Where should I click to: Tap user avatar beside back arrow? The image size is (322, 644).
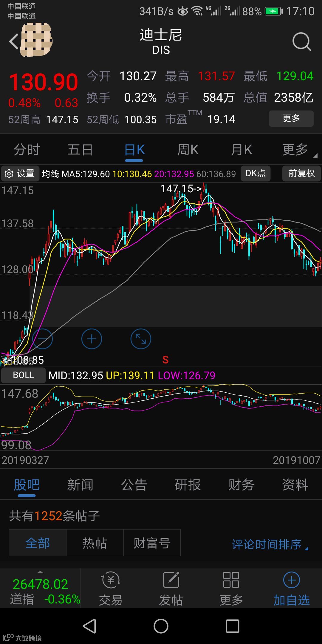click(x=36, y=40)
